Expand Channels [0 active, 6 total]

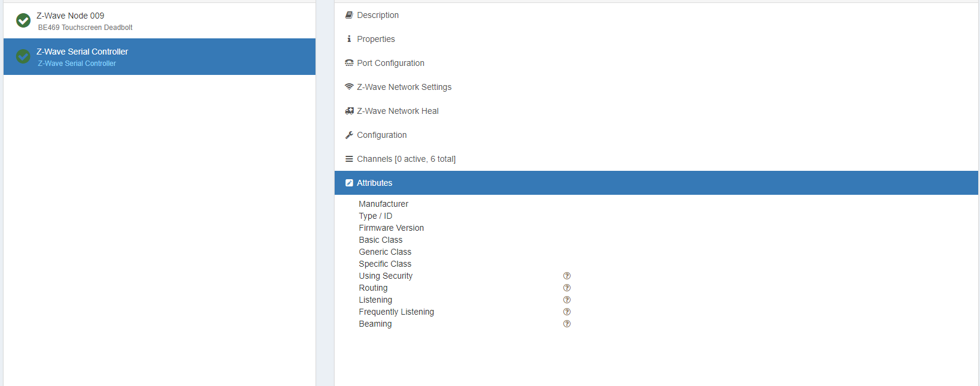pyautogui.click(x=656, y=159)
